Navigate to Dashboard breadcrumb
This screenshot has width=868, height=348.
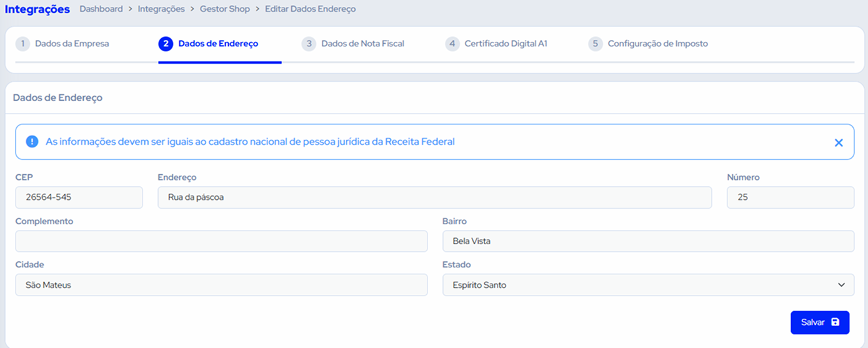(101, 9)
